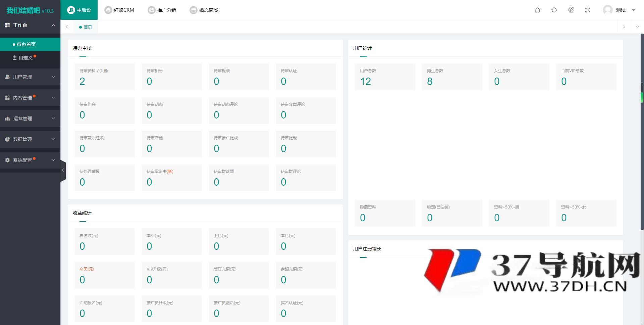Click the home icon in top bar

[x=537, y=10]
